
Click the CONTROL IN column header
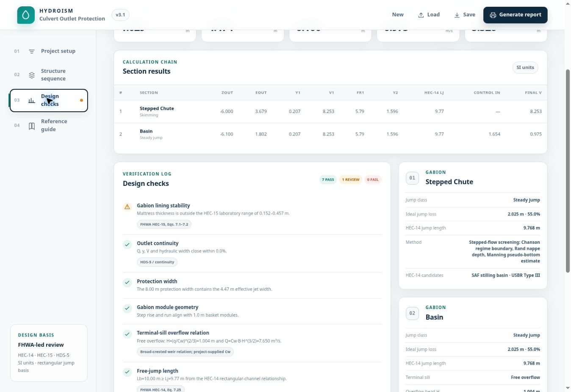coord(487,93)
